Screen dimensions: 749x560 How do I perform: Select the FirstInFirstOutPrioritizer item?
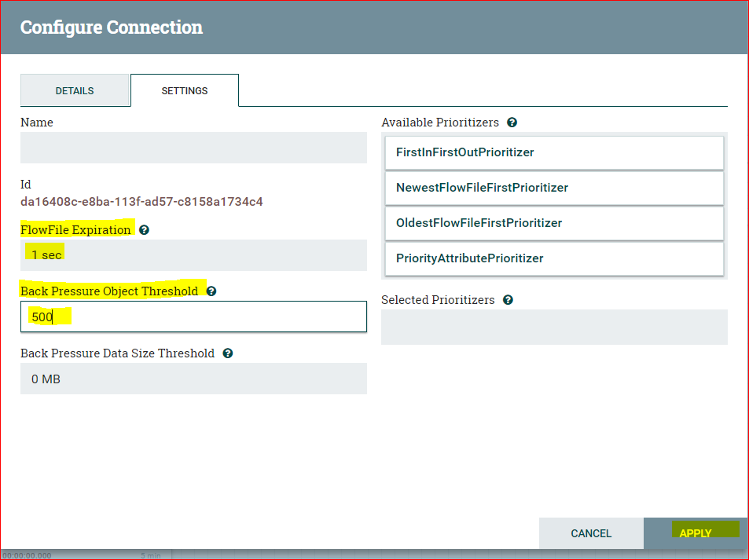coord(554,153)
